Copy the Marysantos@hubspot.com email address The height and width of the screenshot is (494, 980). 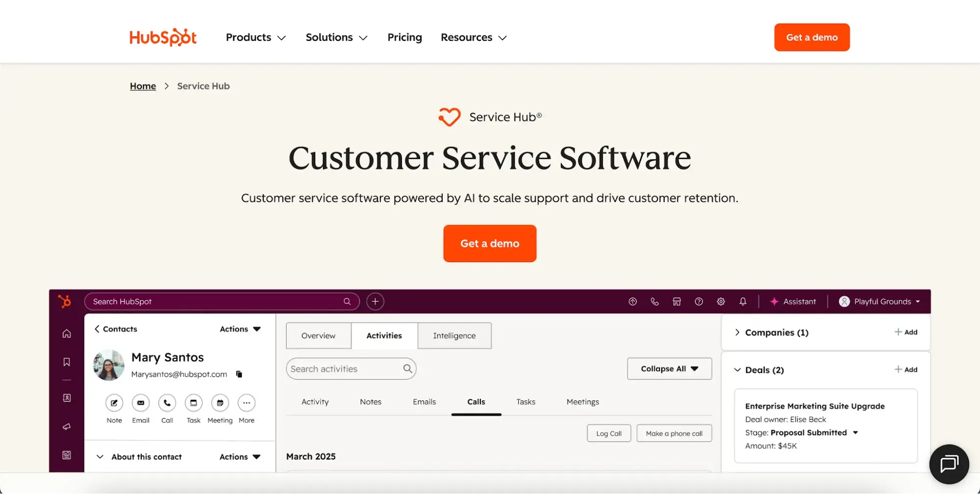(x=239, y=374)
